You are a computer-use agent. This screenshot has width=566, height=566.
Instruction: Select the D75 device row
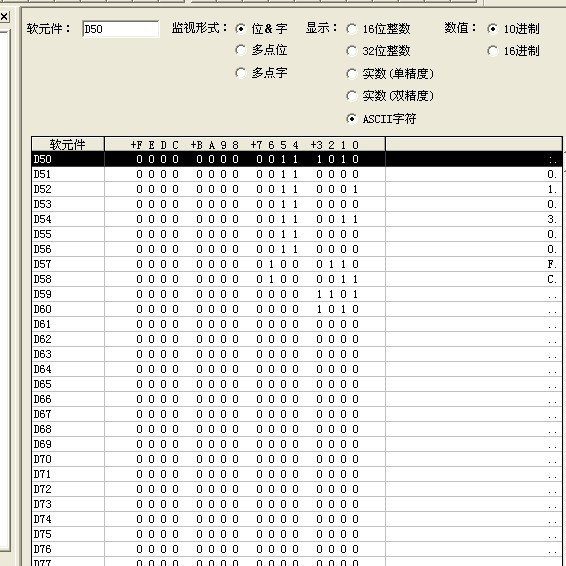coord(297,534)
